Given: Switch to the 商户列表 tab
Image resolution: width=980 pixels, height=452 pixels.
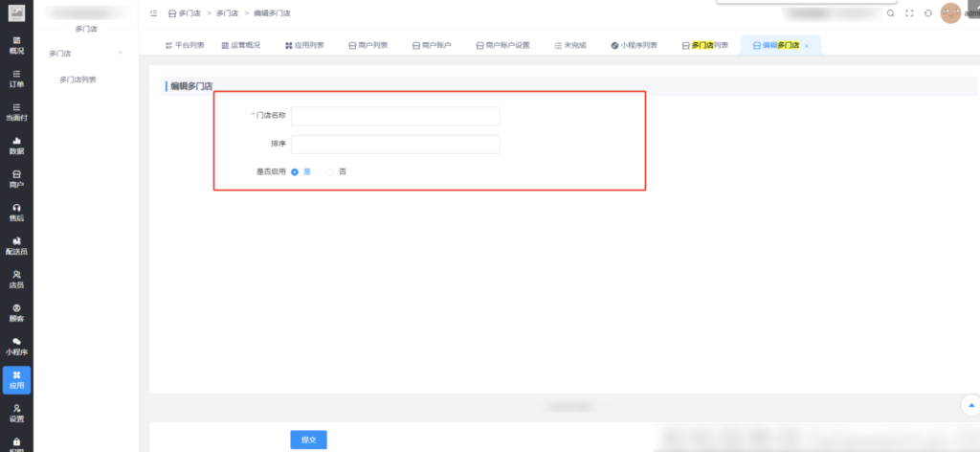Looking at the screenshot, I should (x=368, y=45).
